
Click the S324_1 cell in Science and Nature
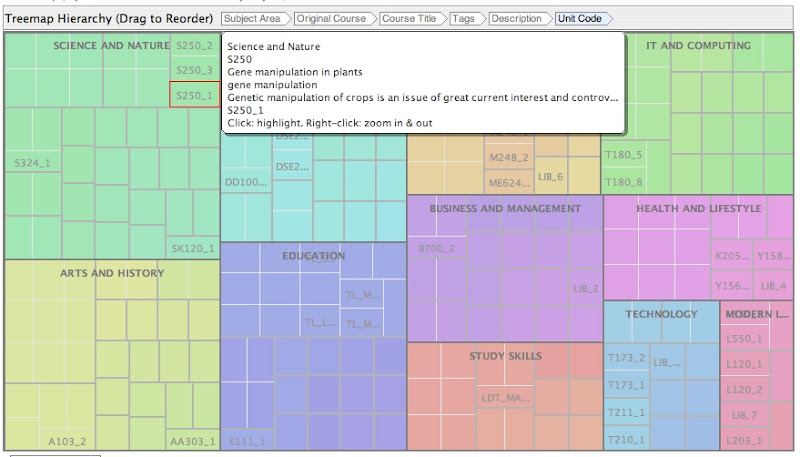click(x=33, y=162)
